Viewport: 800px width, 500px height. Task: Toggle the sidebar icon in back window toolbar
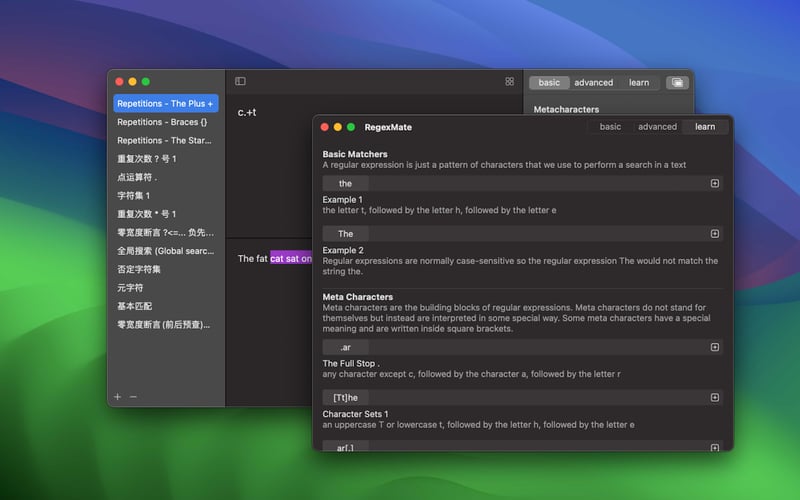(240, 81)
